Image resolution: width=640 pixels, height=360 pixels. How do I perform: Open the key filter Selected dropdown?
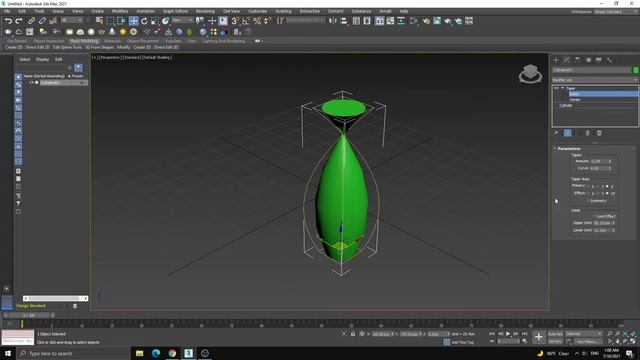coord(584,334)
